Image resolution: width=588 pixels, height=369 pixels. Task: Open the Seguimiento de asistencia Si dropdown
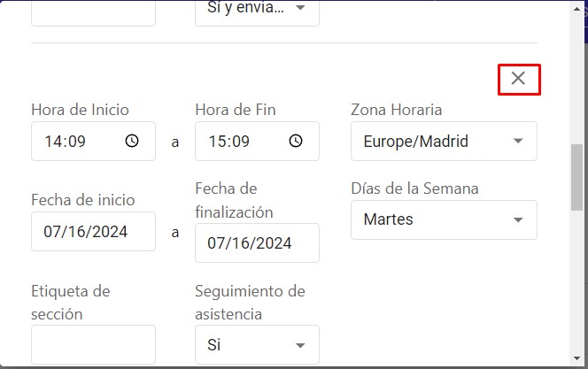point(257,344)
